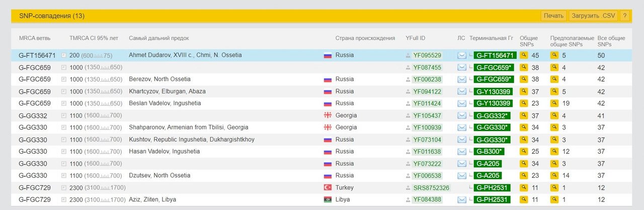Click the Загрузить CSV button
Screen dimensions: 644x210
click(593, 16)
